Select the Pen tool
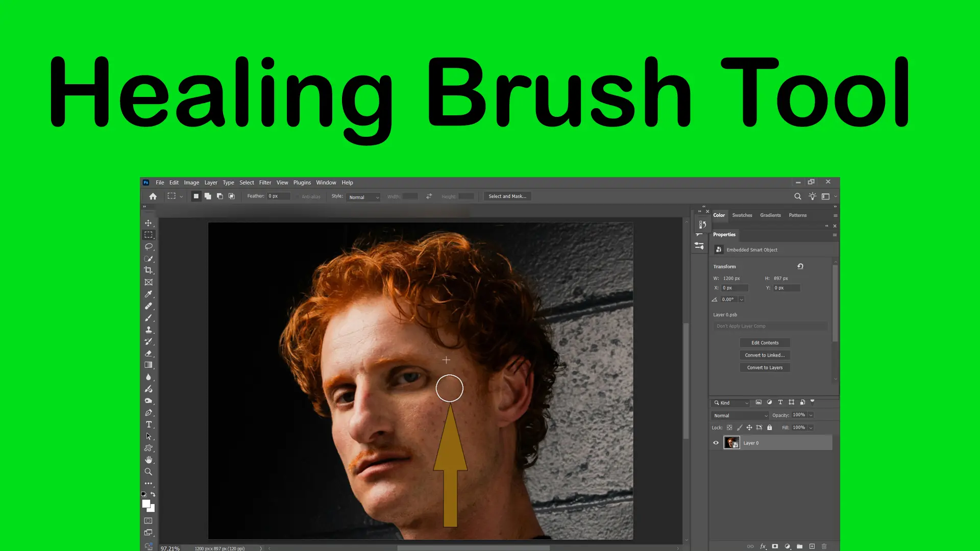 149,413
